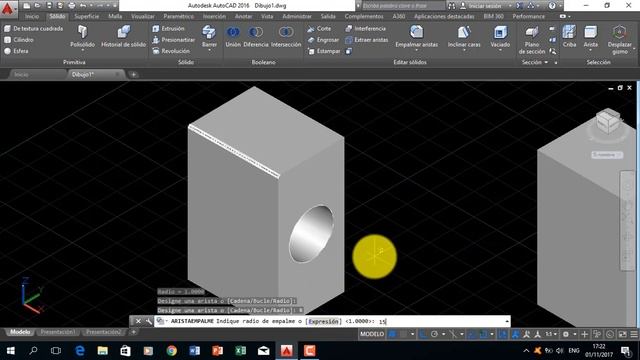Viewport: 640px width, 360px height.
Task: Click the Historial de sólido tool
Action: pyautogui.click(x=123, y=36)
